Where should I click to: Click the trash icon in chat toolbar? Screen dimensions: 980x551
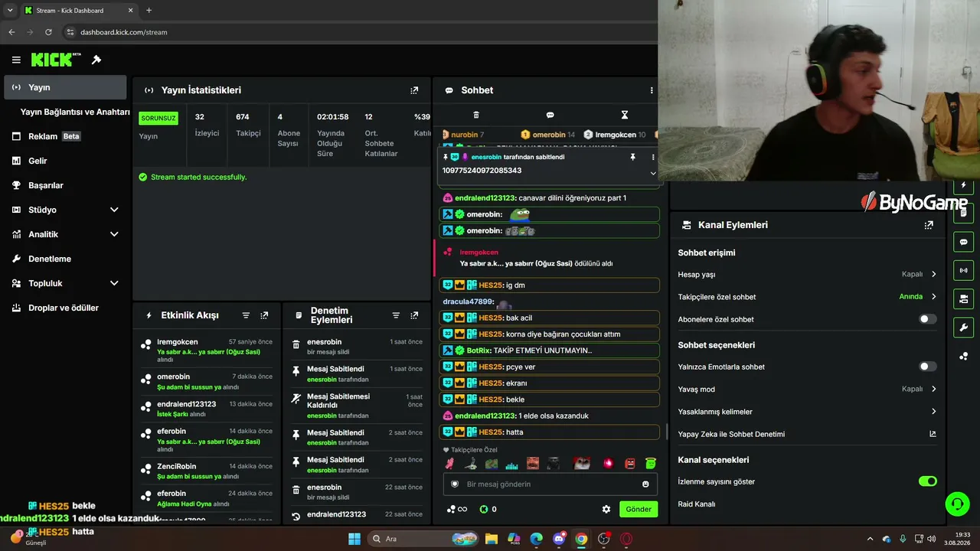[476, 115]
